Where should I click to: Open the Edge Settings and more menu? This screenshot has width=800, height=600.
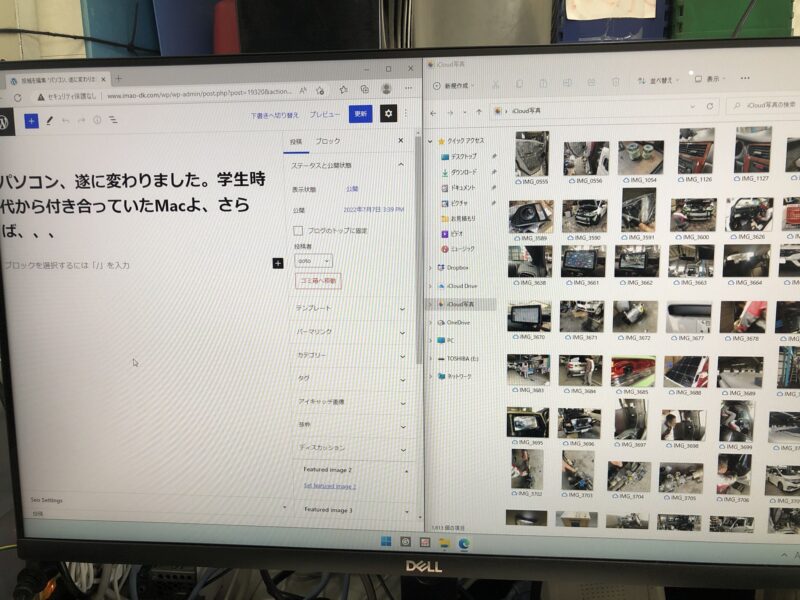pyautogui.click(x=408, y=88)
